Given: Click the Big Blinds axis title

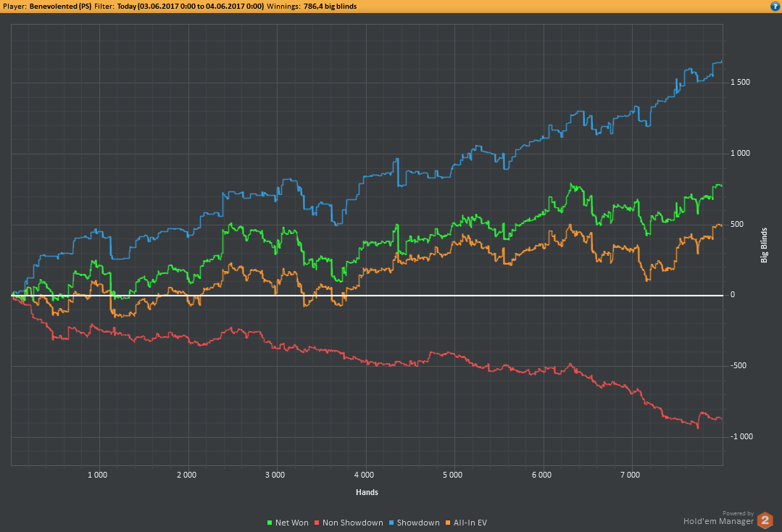Looking at the screenshot, I should click(x=764, y=245).
